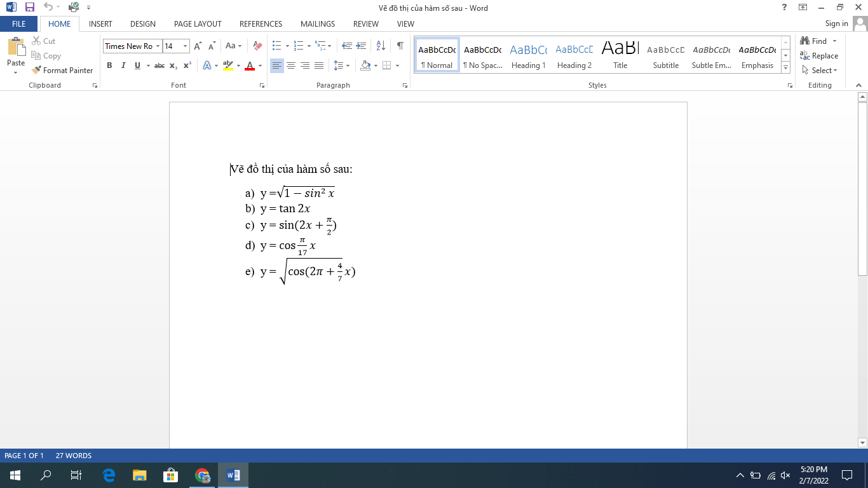Toggle Bold formatting
Image resolution: width=868 pixels, height=488 pixels.
[109, 65]
